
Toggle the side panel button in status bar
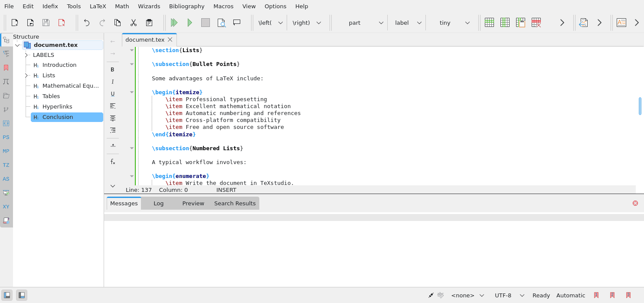coord(7,295)
